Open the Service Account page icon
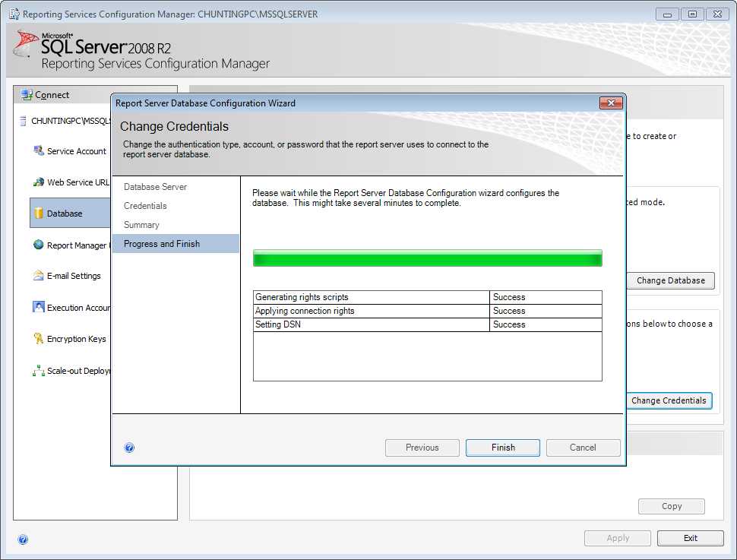Image resolution: width=737 pixels, height=560 pixels. tap(39, 151)
